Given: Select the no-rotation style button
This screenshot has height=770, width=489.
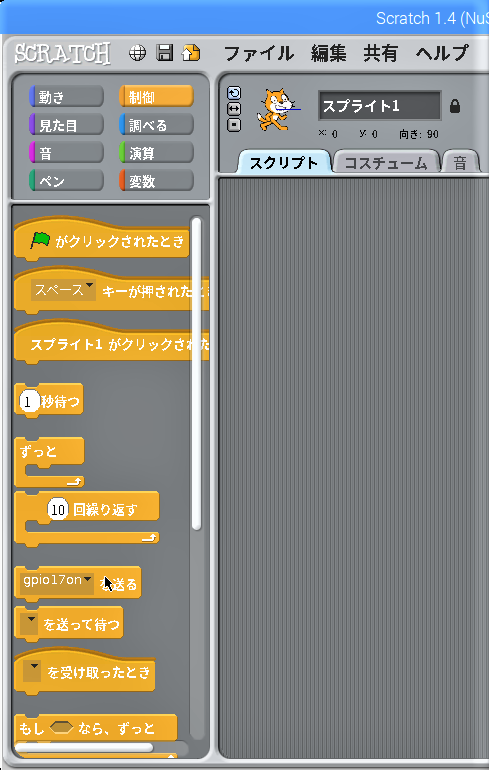Looking at the screenshot, I should [x=234, y=125].
